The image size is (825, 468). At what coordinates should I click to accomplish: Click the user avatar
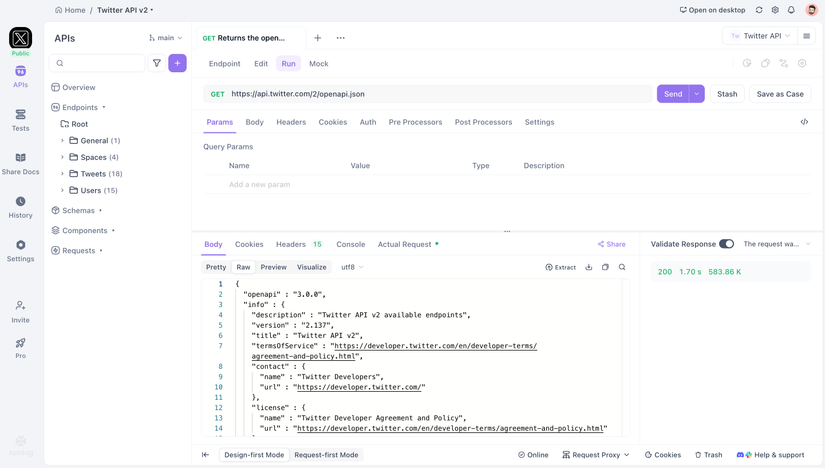tap(811, 10)
